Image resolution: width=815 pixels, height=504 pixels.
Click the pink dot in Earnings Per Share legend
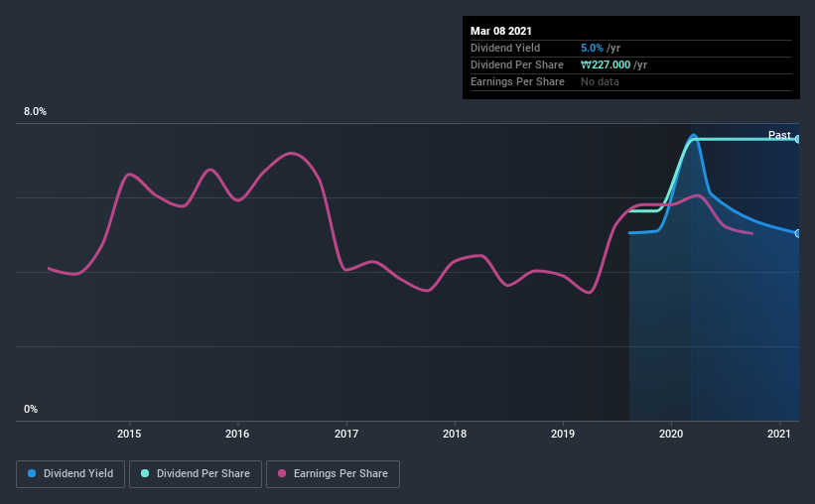click(x=283, y=474)
